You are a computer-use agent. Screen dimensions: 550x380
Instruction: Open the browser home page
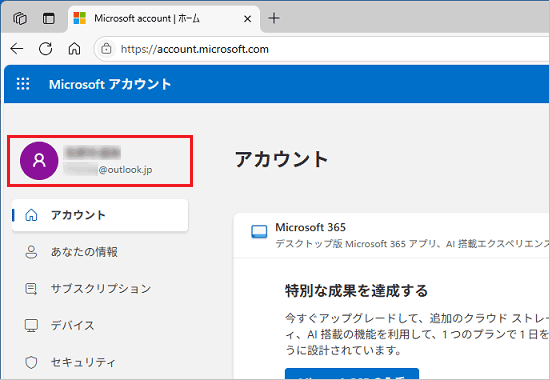tap(74, 49)
